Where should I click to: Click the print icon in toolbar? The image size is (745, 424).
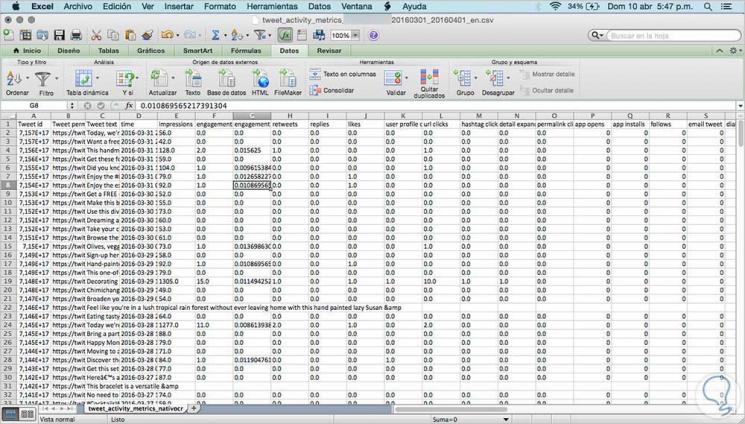point(76,35)
